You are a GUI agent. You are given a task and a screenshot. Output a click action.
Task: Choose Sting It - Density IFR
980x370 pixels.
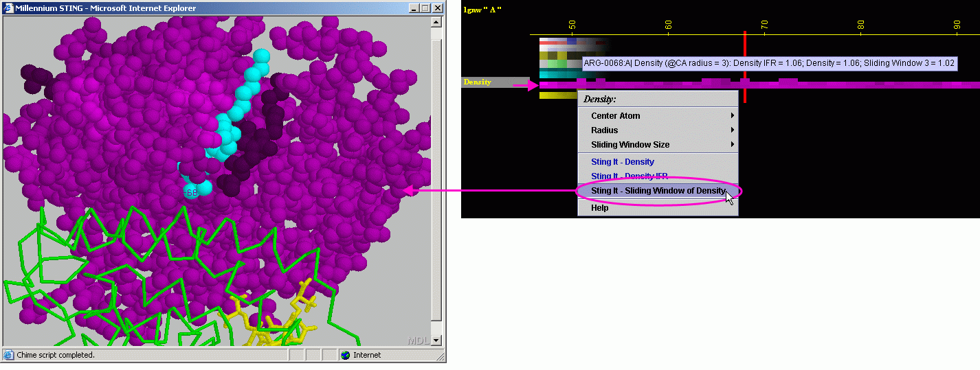pos(658,176)
